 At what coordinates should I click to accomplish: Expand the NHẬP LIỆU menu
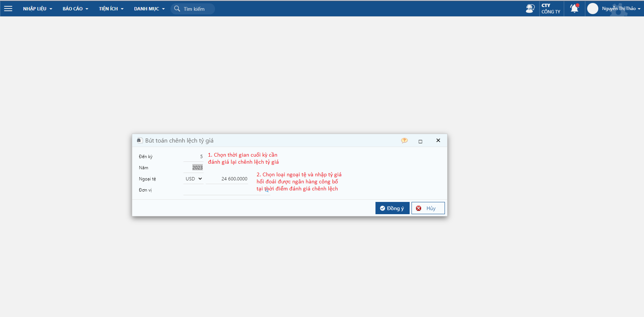(38, 9)
